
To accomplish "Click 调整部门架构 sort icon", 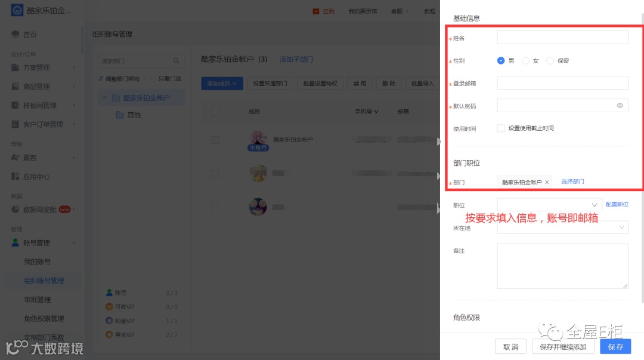I will click(x=101, y=79).
